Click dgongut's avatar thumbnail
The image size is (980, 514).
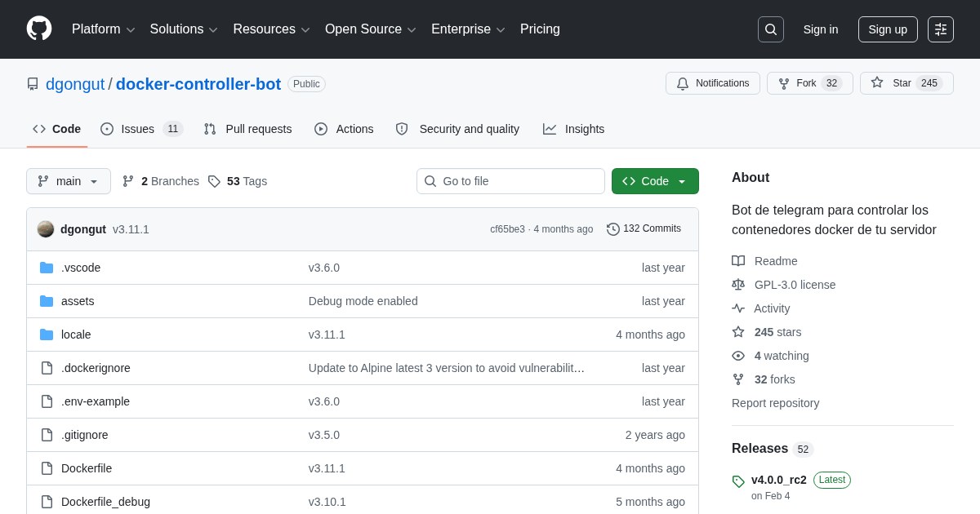click(46, 229)
